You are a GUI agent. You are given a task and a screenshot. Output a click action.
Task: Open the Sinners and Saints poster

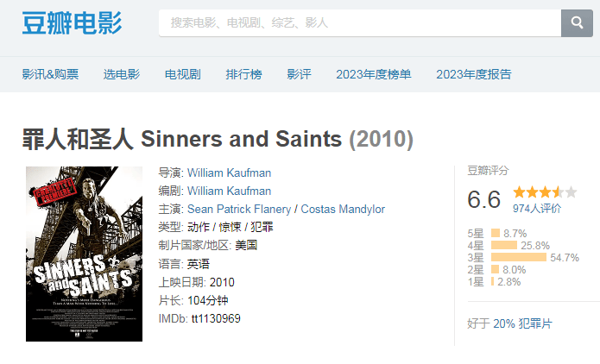[x=84, y=254]
